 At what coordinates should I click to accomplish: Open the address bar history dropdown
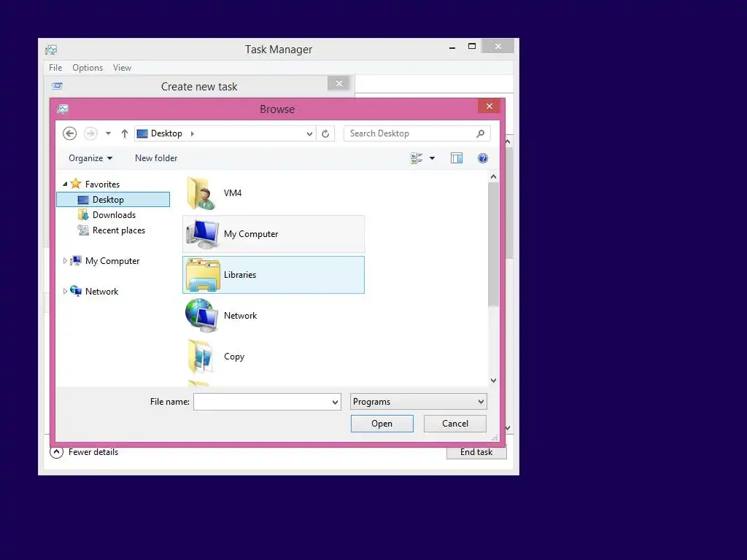[x=309, y=134]
